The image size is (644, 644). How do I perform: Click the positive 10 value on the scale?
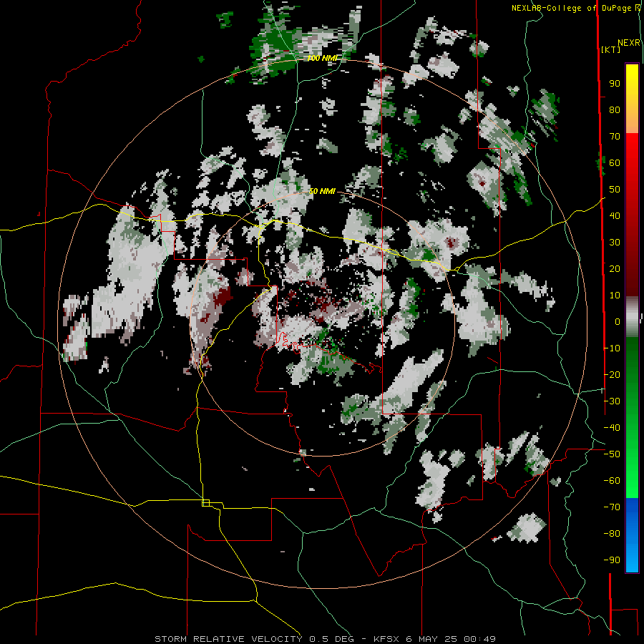point(615,296)
